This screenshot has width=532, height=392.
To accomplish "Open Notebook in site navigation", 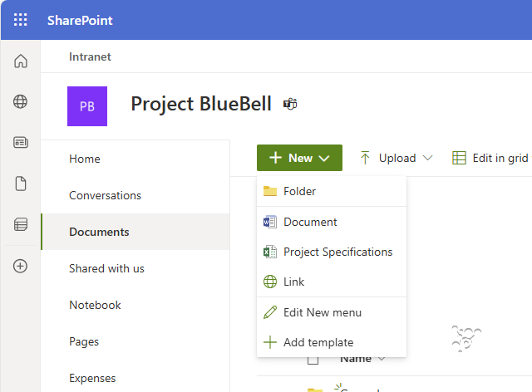I will 95,305.
